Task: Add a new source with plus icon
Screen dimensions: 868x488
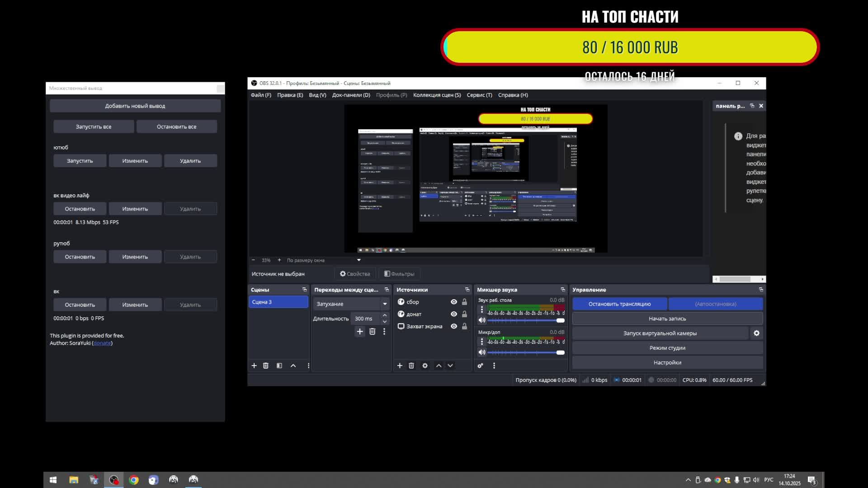Action: 400,366
